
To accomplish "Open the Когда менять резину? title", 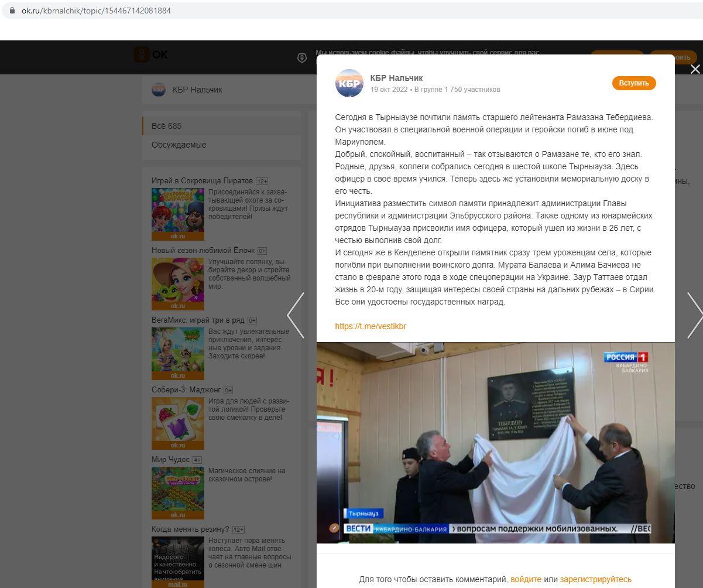I will pyautogui.click(x=190, y=529).
